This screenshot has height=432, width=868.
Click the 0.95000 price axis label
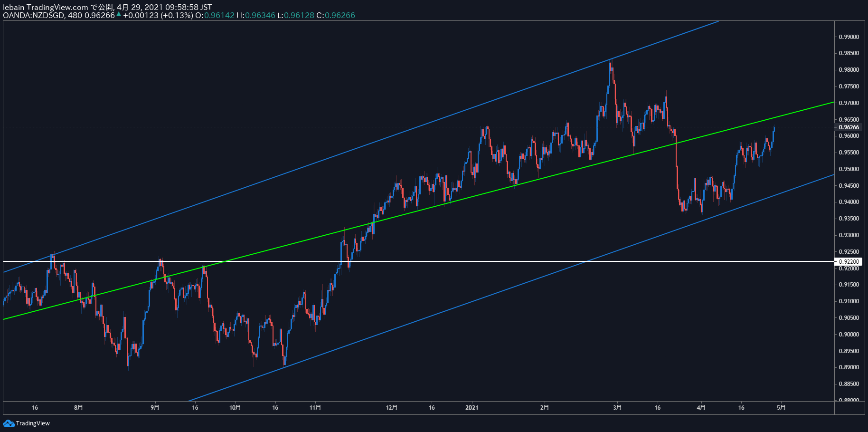click(x=849, y=169)
